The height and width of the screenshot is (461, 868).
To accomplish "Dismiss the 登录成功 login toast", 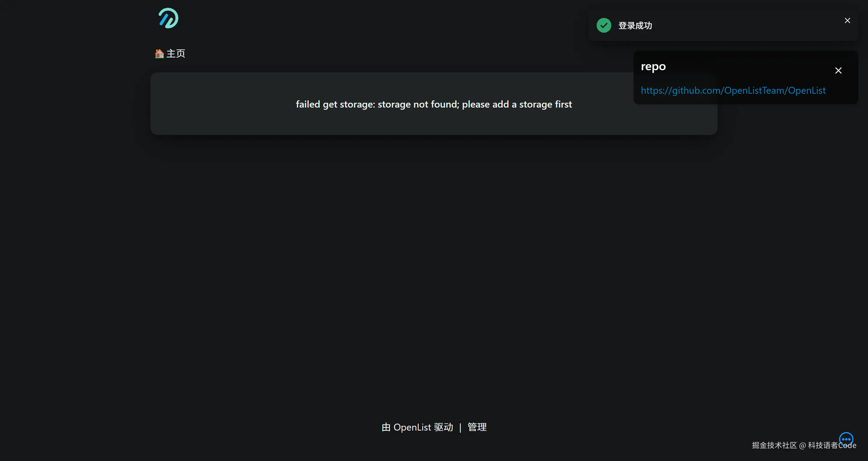I will click(x=847, y=20).
